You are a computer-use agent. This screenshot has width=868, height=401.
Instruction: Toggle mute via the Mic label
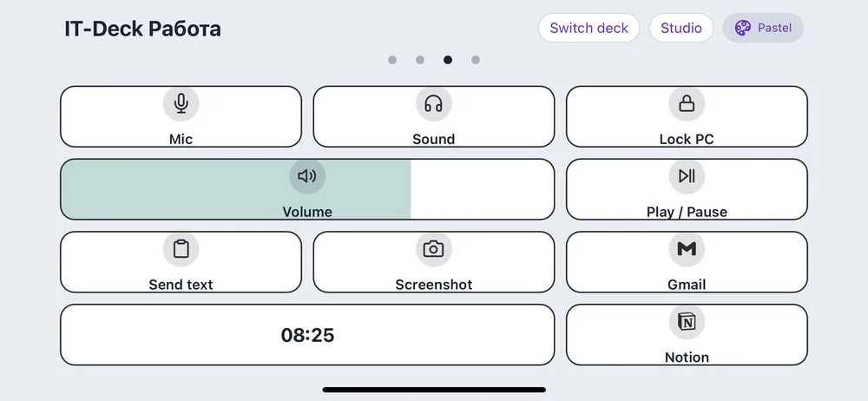pos(181,139)
